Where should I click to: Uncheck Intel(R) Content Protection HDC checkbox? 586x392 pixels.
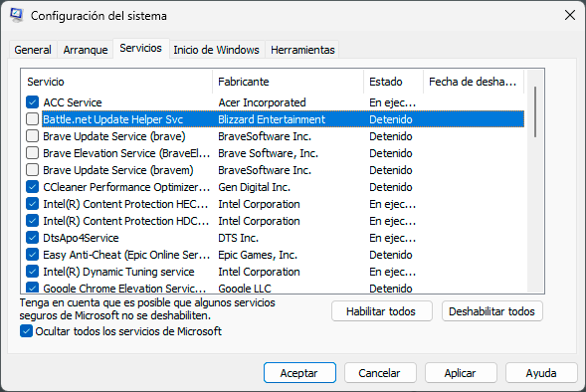point(32,221)
